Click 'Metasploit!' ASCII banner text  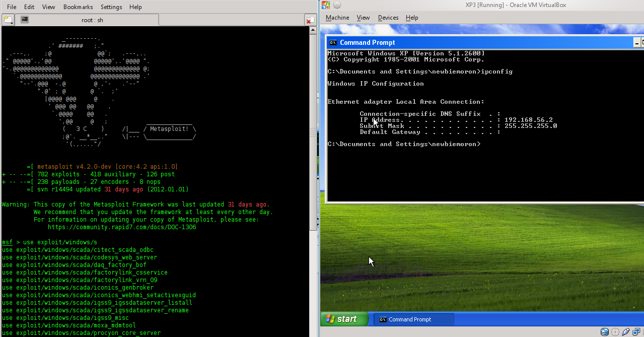pos(169,129)
